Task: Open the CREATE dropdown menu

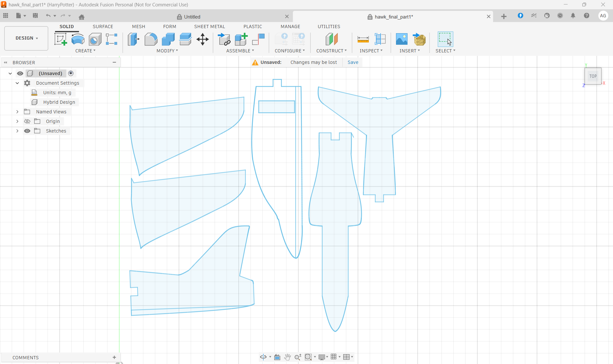Action: [85, 51]
